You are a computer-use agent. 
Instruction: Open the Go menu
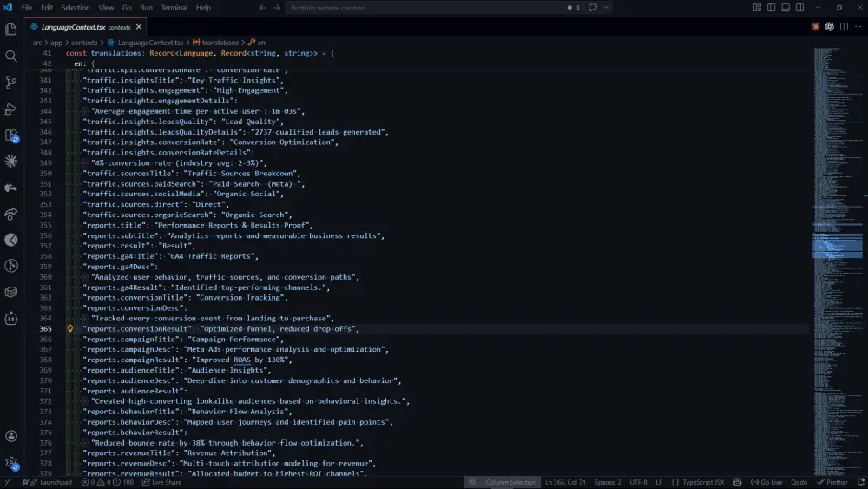(127, 8)
